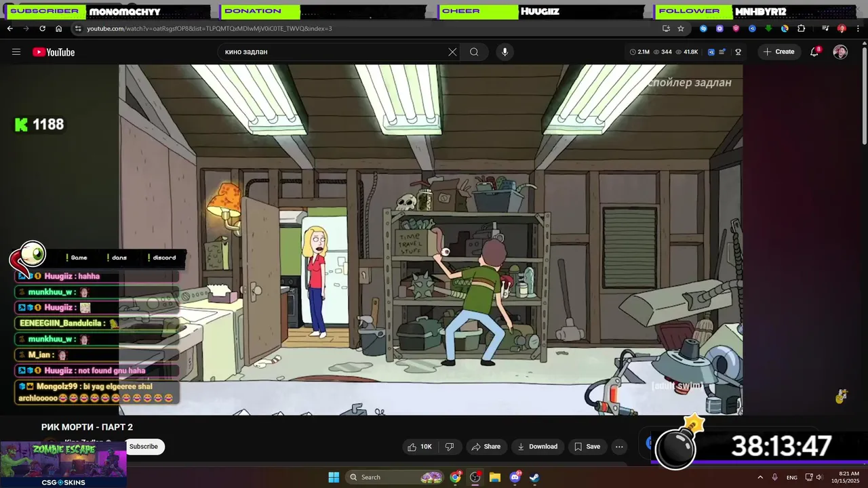Show hidden system tray icons
The image size is (868, 488).
[760, 477]
